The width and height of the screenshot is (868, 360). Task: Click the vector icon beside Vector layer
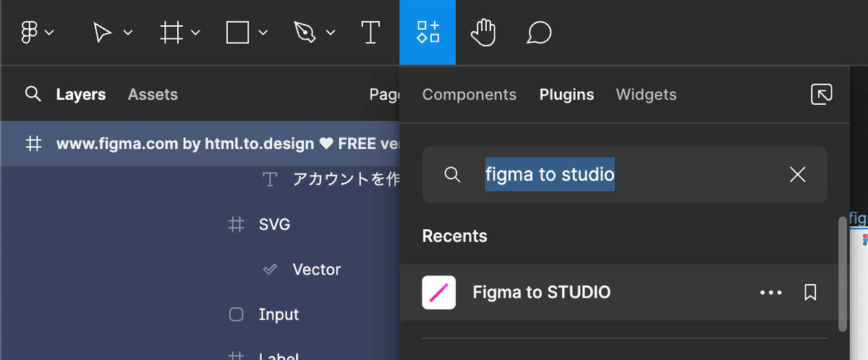[x=270, y=270]
